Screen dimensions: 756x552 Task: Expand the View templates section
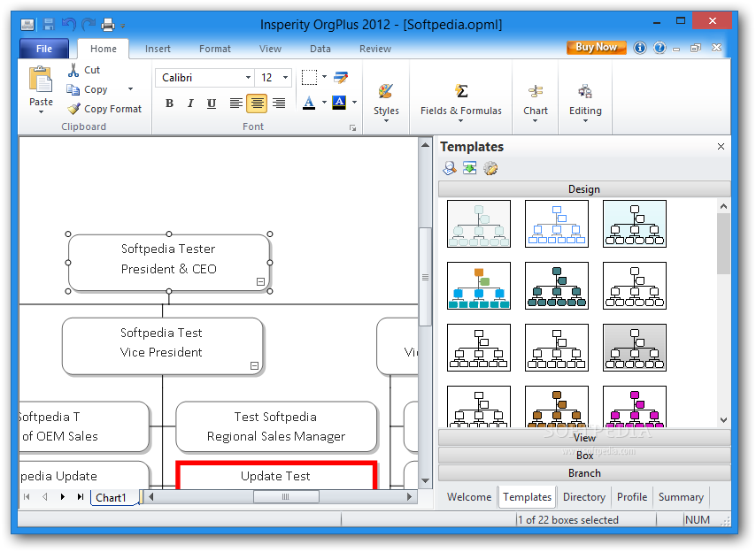click(x=584, y=438)
